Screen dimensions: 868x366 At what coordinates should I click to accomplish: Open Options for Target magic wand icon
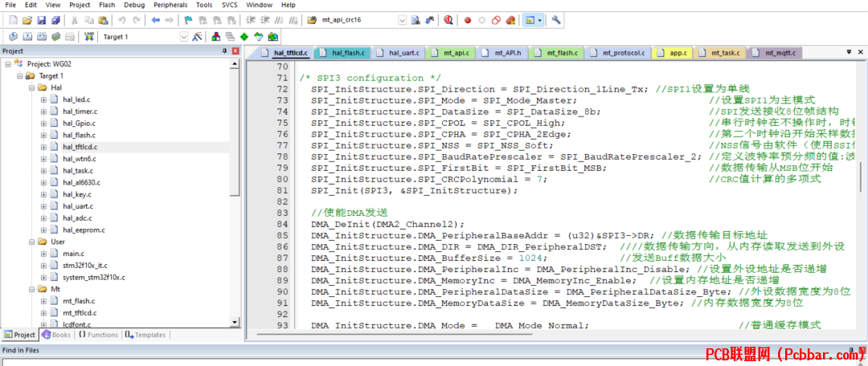[197, 37]
